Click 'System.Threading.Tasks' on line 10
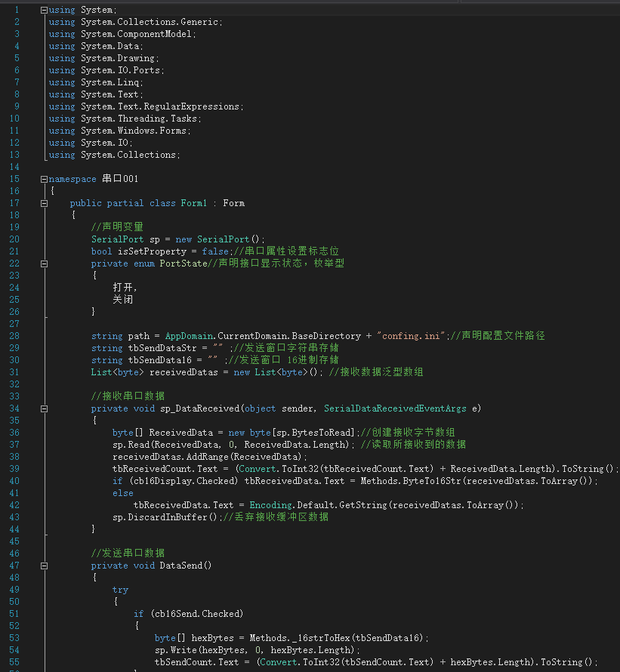Image resolution: width=620 pixels, height=672 pixels. [139, 119]
